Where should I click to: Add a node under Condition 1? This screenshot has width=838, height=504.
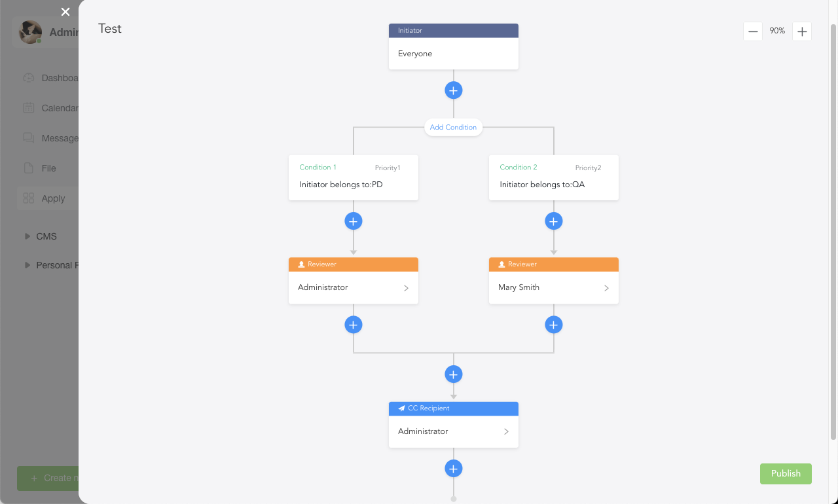[354, 221]
